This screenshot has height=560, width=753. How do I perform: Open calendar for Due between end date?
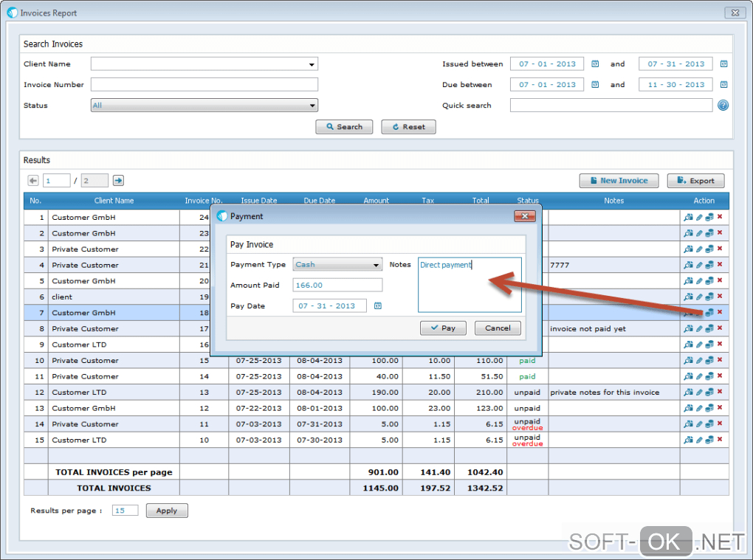pyautogui.click(x=723, y=84)
